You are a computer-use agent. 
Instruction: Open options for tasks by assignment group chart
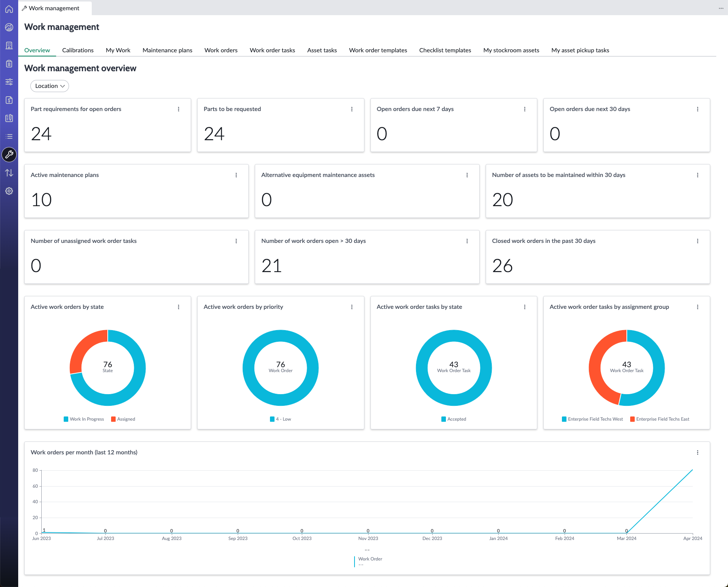click(x=698, y=307)
